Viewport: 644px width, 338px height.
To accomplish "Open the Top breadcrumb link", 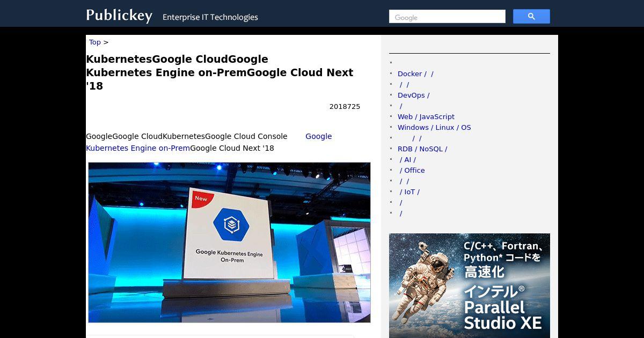I will (95, 42).
